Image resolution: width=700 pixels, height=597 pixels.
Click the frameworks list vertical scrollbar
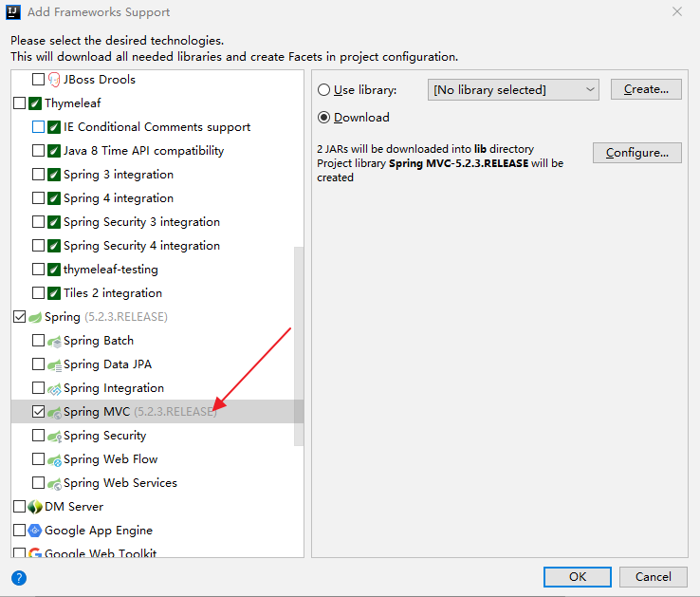pos(299,346)
